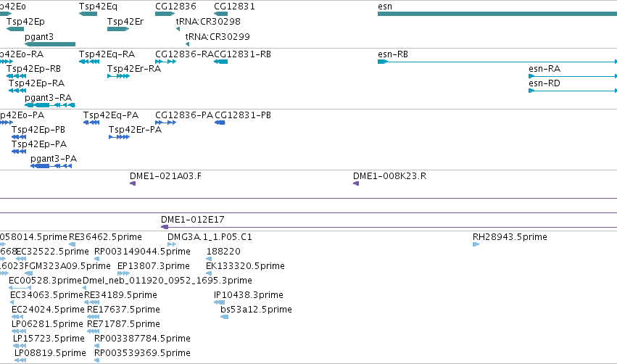Click the 188220 feature label

pos(223,251)
